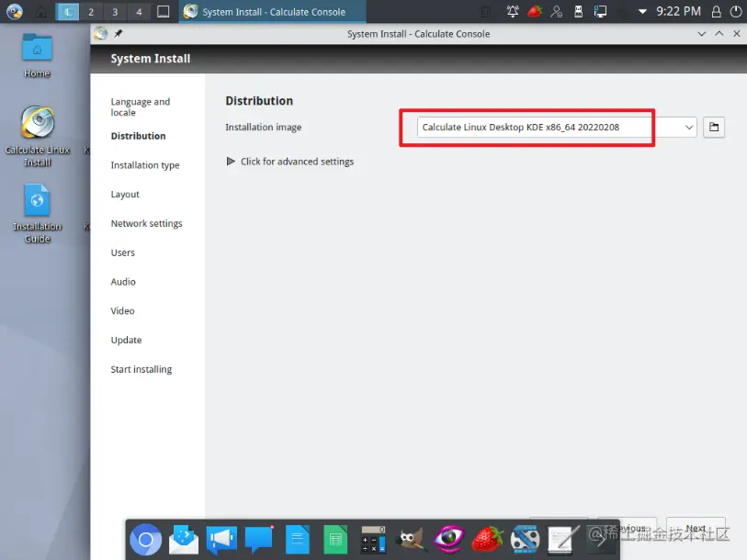Switch to virtual desktop 1
This screenshot has width=747, height=560.
(67, 12)
